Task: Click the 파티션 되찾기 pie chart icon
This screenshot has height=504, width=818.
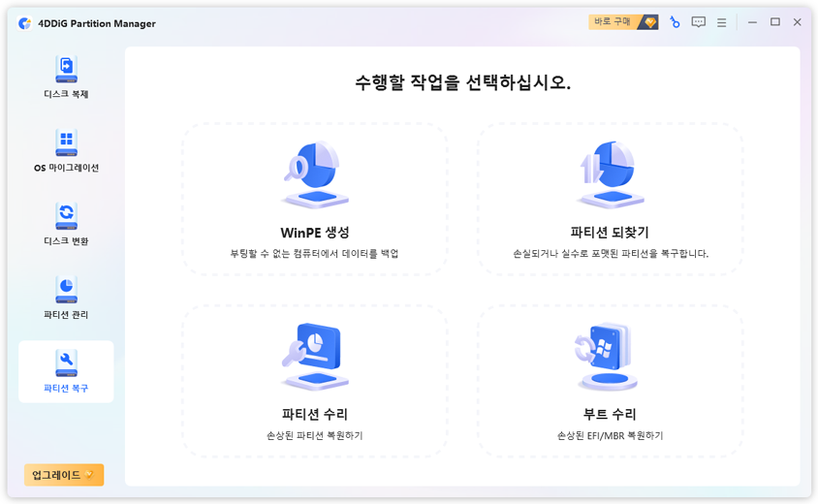Action: [610, 174]
